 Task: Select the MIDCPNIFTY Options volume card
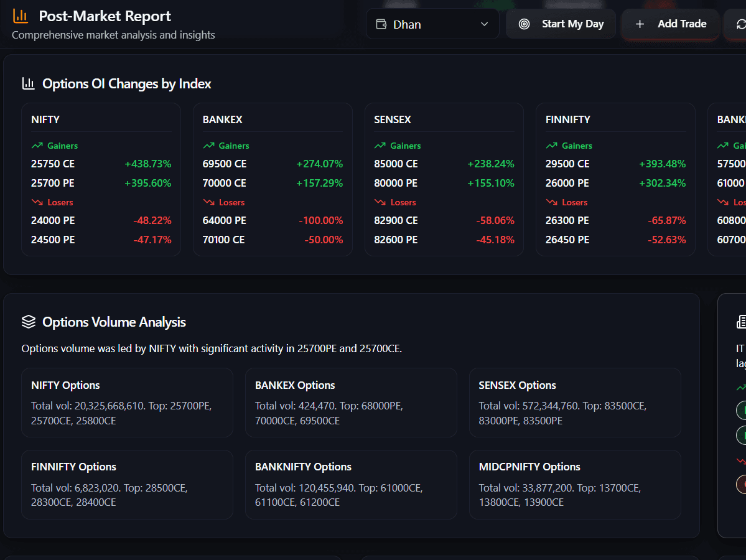click(575, 484)
